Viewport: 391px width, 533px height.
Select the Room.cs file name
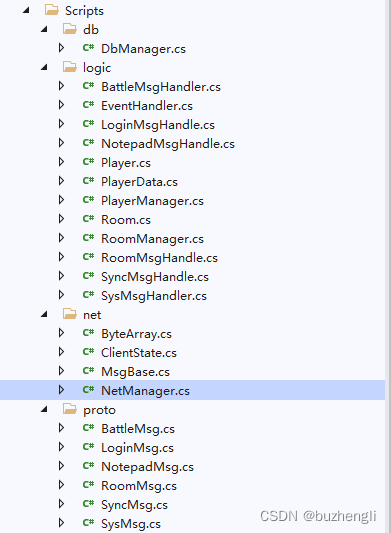coord(126,220)
